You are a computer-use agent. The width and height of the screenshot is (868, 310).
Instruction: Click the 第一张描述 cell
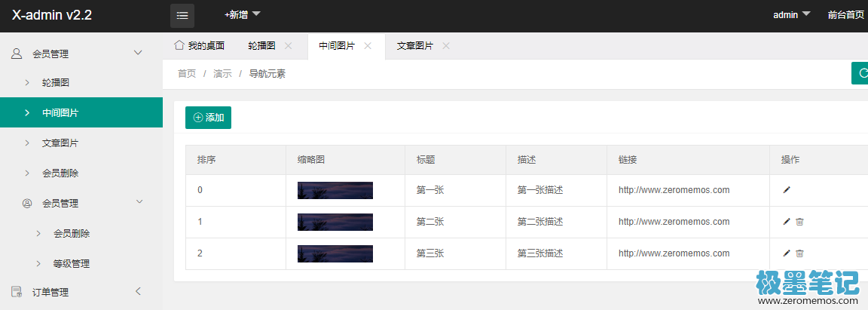[540, 190]
